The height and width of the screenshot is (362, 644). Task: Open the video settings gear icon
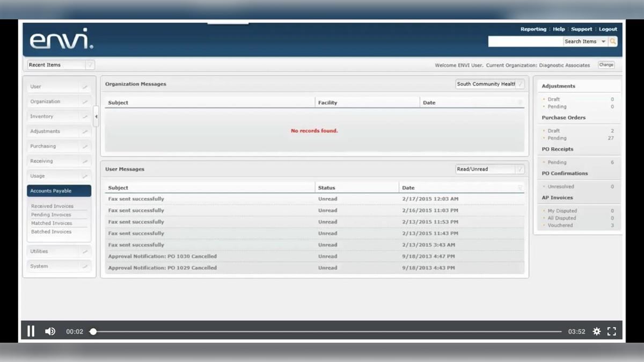pyautogui.click(x=597, y=331)
